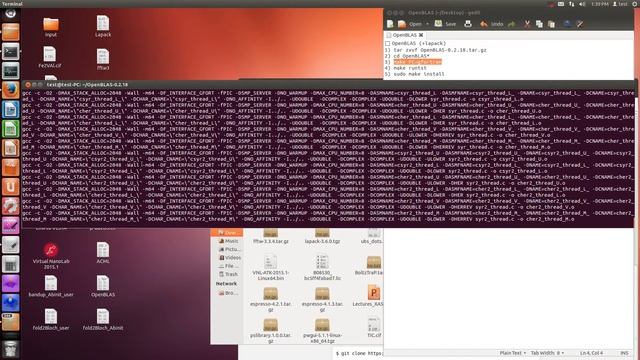
Task: Click the INS mode indicator in gedit
Action: point(624,353)
